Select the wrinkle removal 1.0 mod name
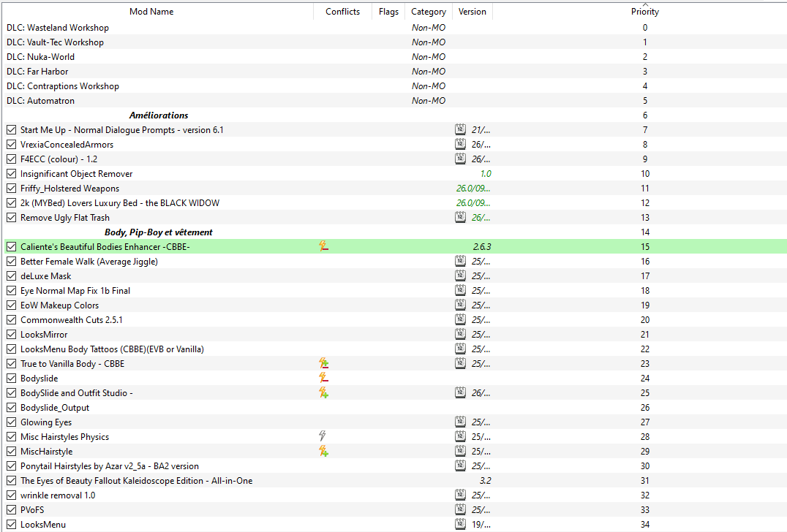 [58, 495]
